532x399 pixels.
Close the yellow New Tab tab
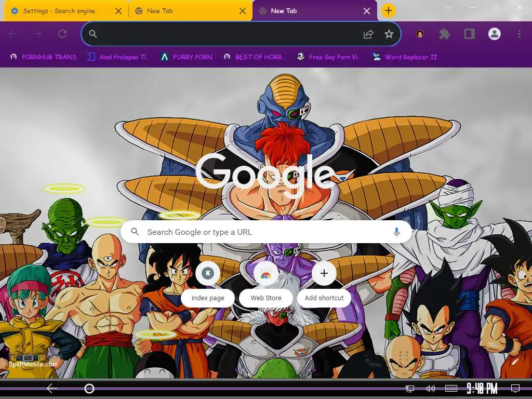pos(242,11)
